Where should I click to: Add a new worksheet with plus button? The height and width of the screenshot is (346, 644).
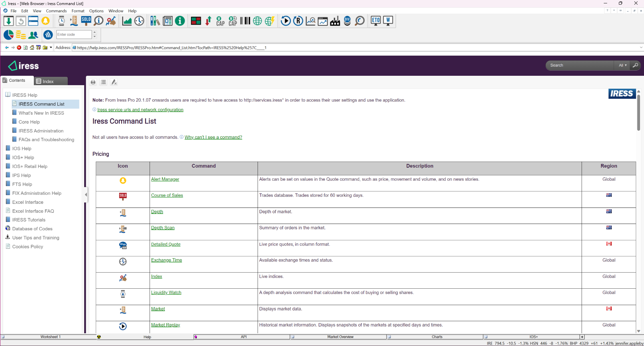[582, 337]
